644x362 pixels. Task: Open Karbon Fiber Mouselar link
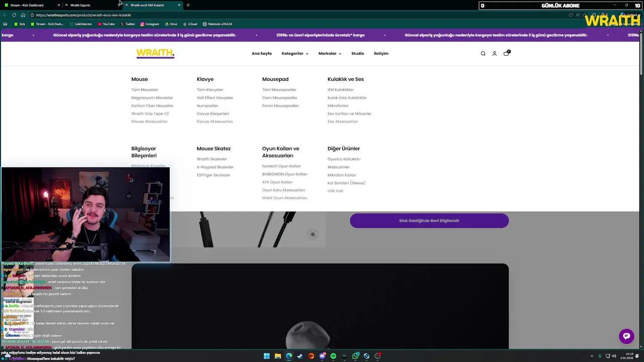click(152, 106)
